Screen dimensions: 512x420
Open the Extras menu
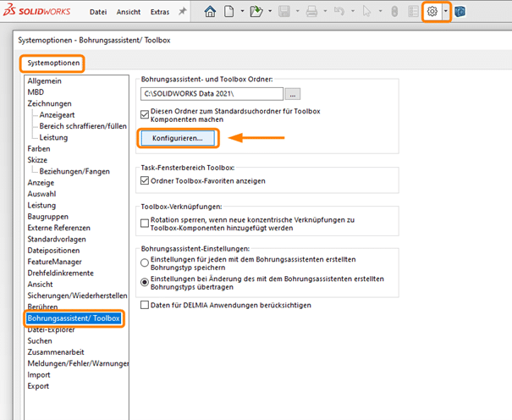pos(160,12)
